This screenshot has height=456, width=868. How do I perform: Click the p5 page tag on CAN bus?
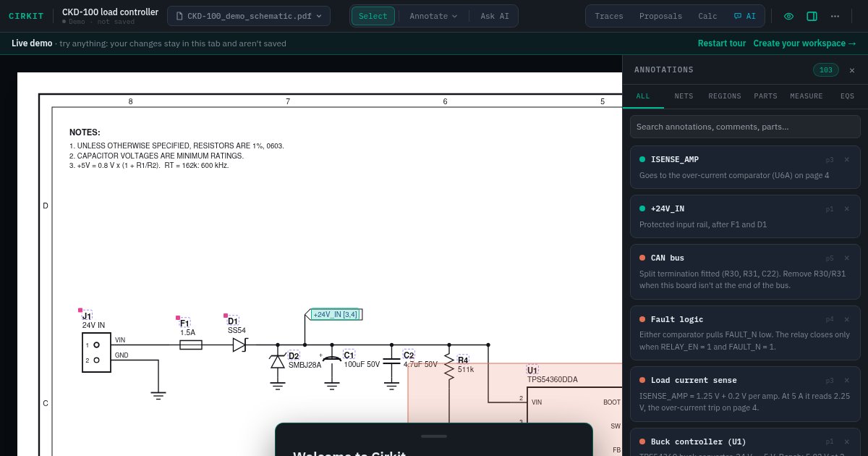(x=830, y=258)
